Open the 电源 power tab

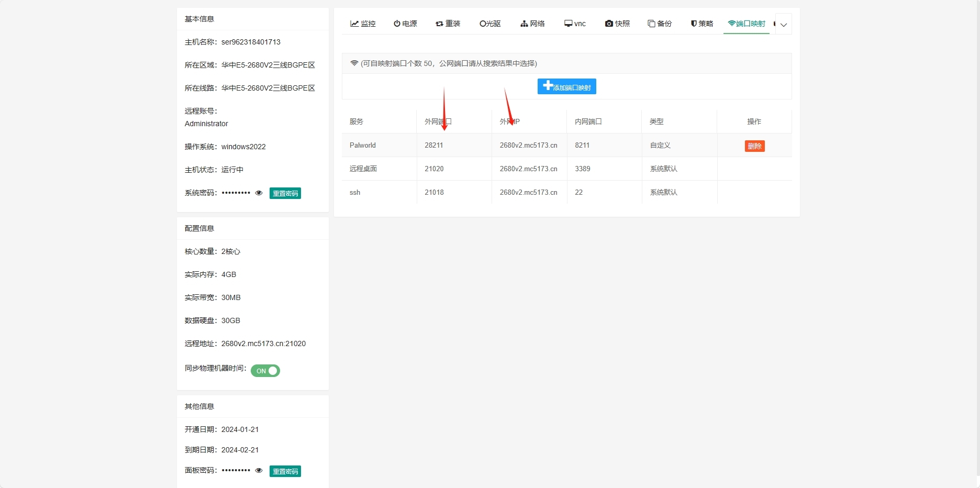(405, 24)
